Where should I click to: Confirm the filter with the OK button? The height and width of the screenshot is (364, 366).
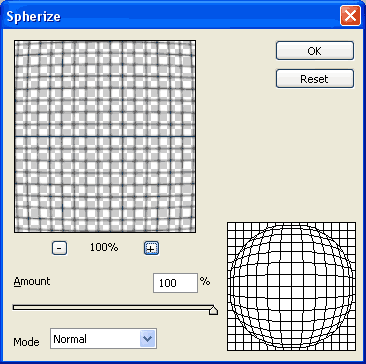coord(315,51)
